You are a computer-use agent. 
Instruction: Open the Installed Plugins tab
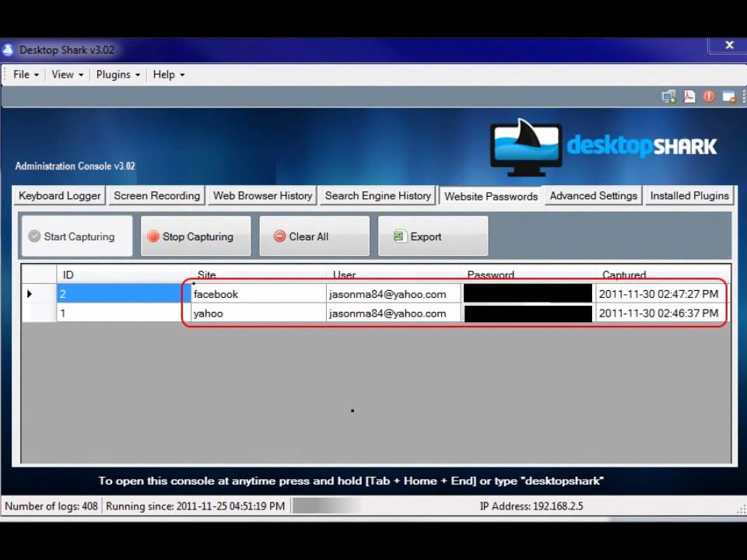689,196
